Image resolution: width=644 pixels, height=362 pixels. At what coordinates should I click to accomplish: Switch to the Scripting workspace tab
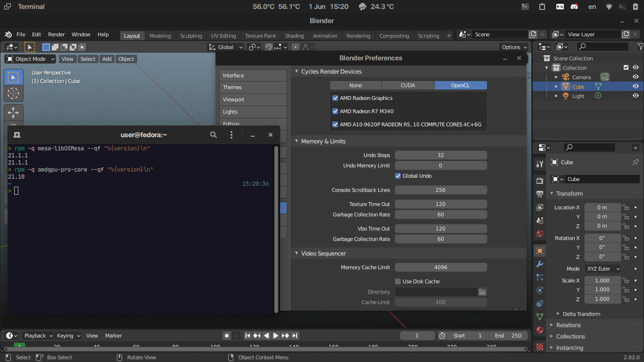click(429, 36)
